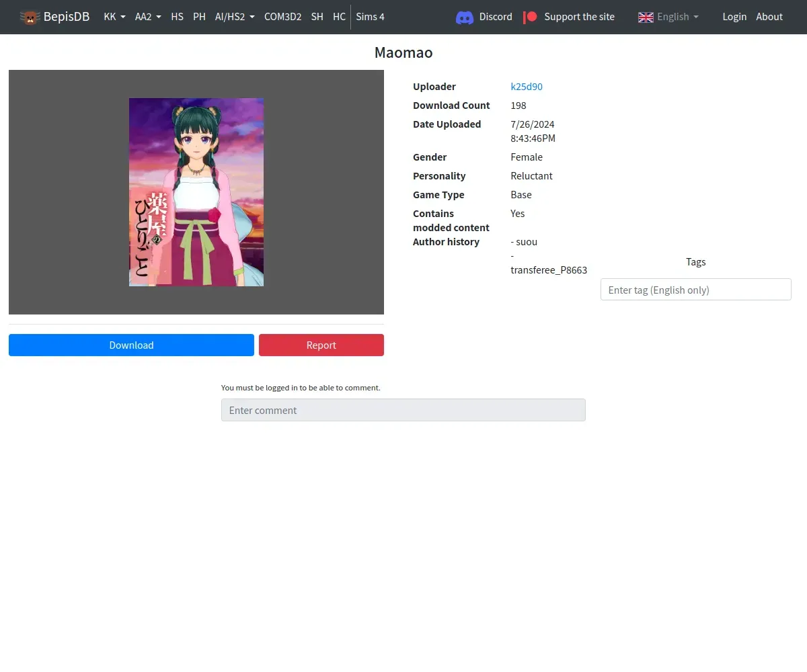Click the Reluctant personality value

coord(531,176)
